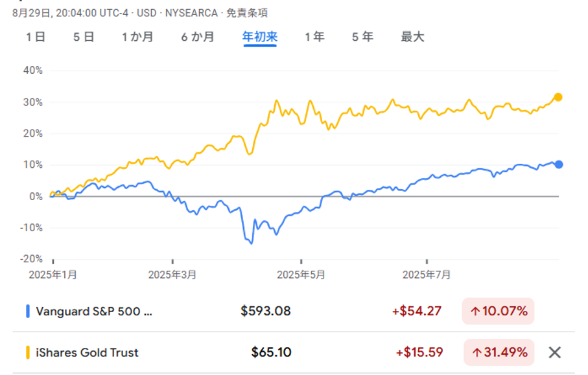Show the 6か月 chart range

(x=198, y=37)
